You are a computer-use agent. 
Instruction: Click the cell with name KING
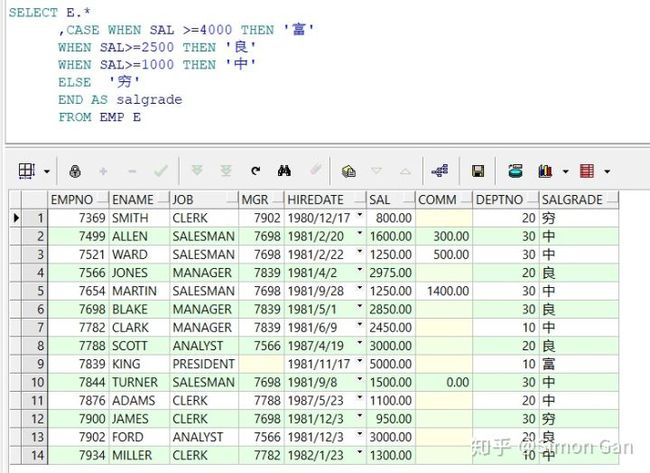pos(139,364)
